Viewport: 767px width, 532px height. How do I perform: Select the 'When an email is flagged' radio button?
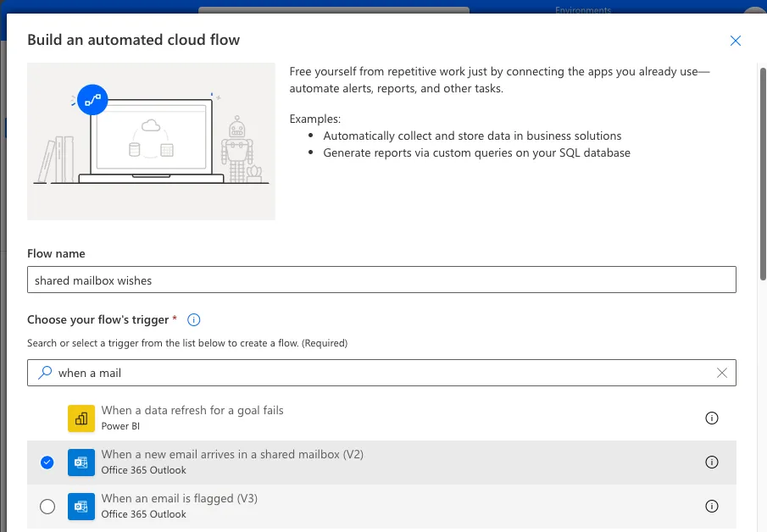pyautogui.click(x=47, y=507)
